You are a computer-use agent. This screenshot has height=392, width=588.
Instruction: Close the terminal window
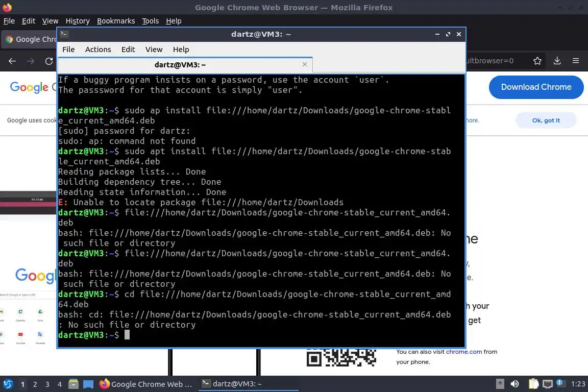click(459, 34)
